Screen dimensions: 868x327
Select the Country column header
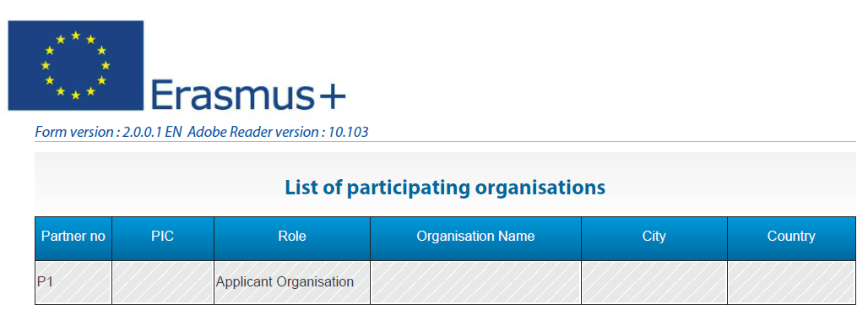(x=792, y=238)
